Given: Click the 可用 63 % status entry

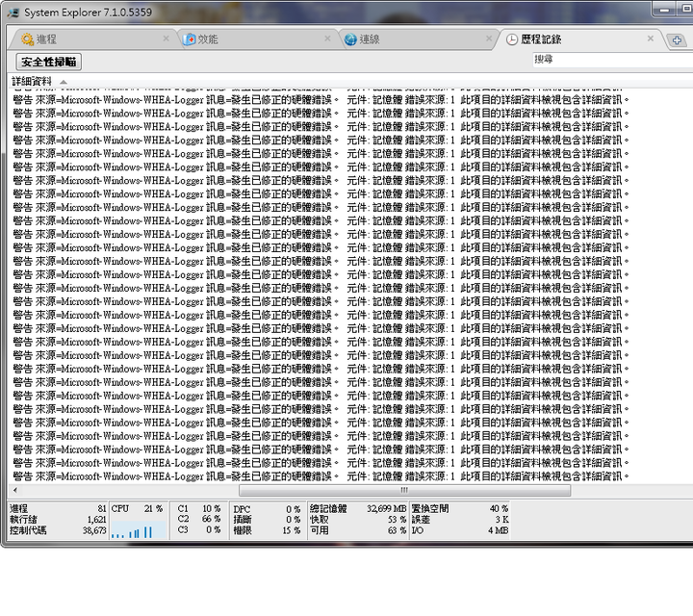Looking at the screenshot, I should coord(358,530).
